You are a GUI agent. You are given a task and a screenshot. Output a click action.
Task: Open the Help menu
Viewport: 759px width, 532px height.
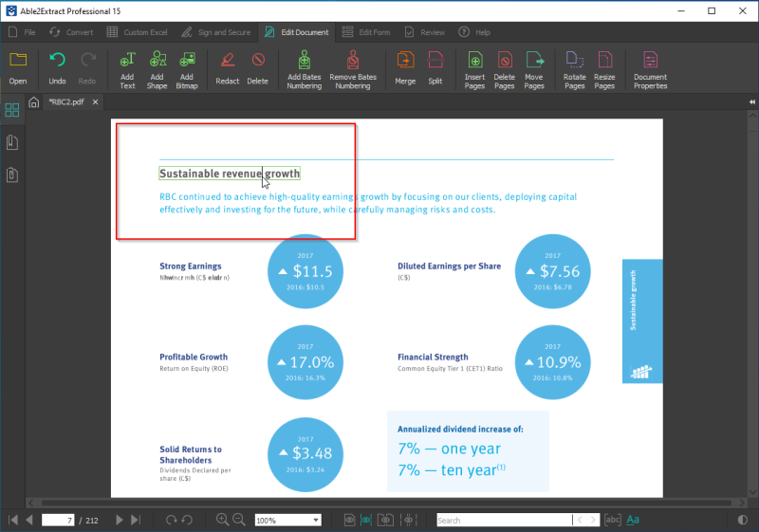point(475,32)
